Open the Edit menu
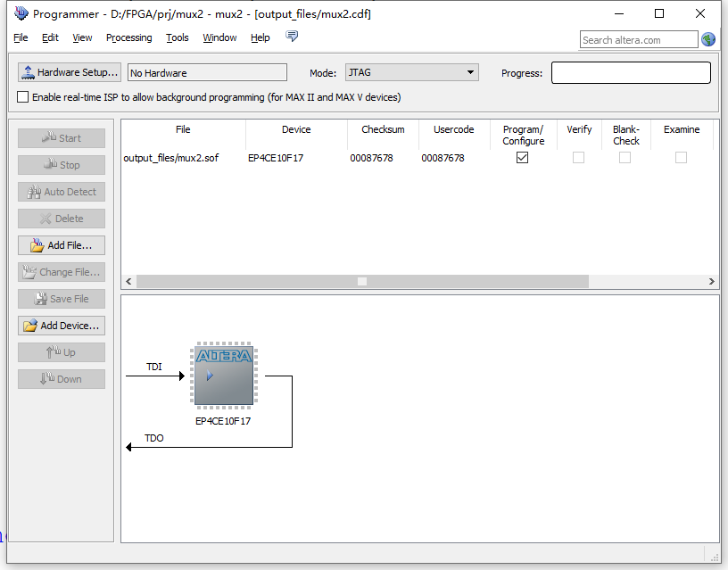This screenshot has height=570, width=728. [50, 37]
